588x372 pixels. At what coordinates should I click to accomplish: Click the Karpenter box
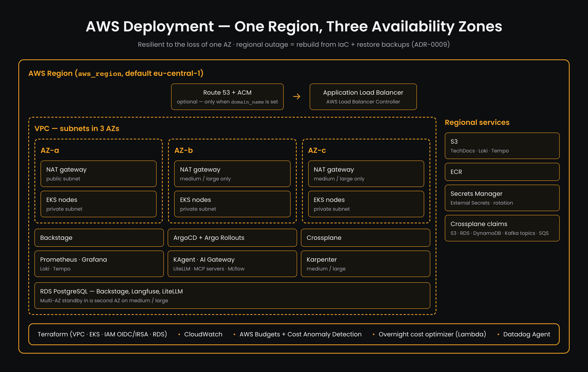(x=366, y=264)
